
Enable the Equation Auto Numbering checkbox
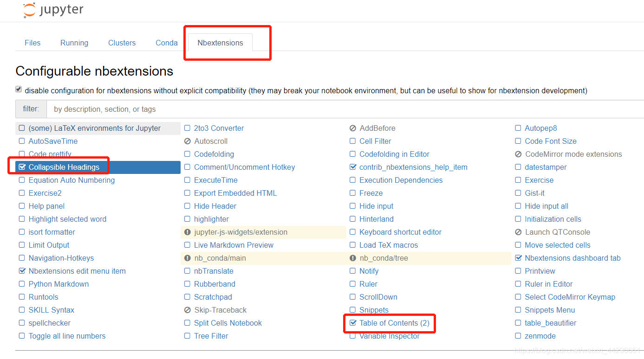tap(22, 180)
